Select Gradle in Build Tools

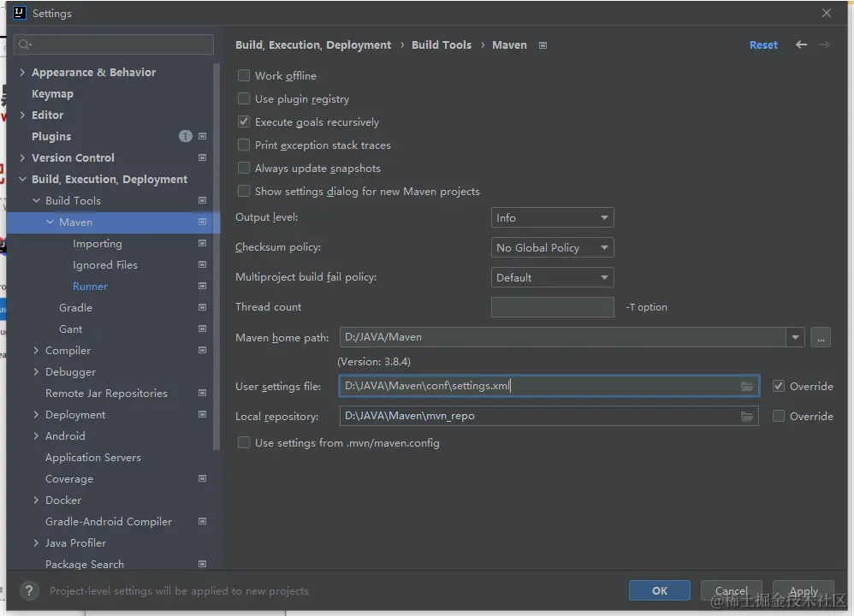pos(75,308)
